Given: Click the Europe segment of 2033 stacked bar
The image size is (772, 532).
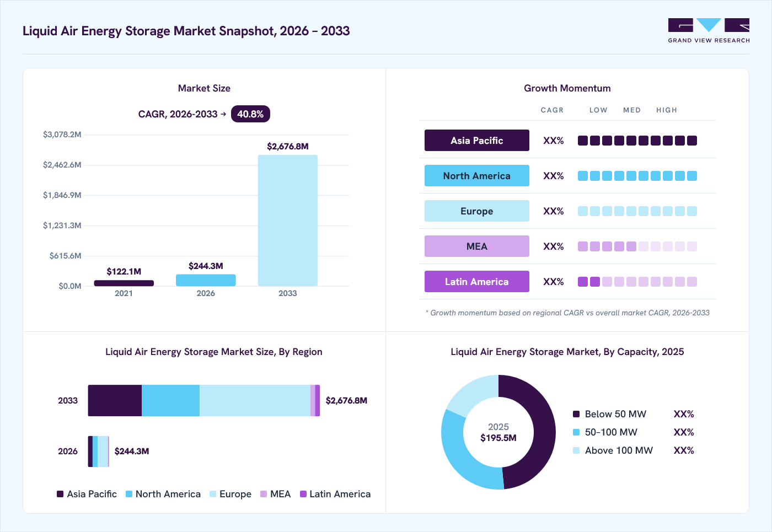Looking at the screenshot, I should click(255, 401).
